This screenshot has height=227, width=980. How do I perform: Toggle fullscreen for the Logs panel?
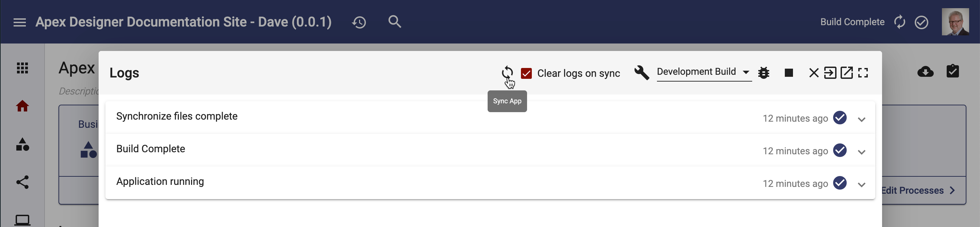click(x=863, y=73)
